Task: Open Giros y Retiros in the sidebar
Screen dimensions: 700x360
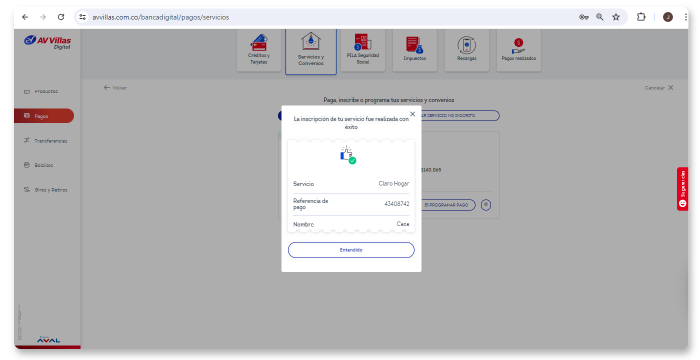Action: pyautogui.click(x=45, y=190)
